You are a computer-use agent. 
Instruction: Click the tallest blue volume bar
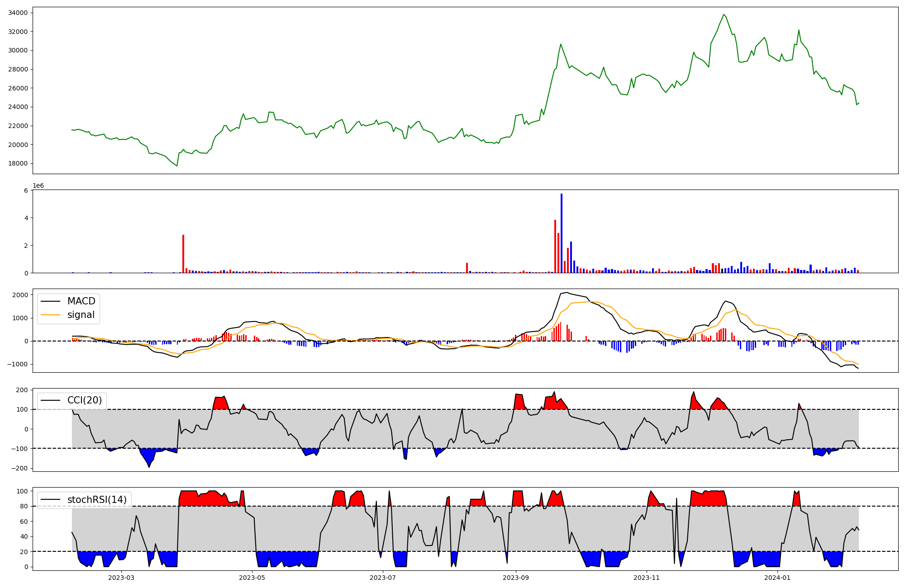click(562, 233)
